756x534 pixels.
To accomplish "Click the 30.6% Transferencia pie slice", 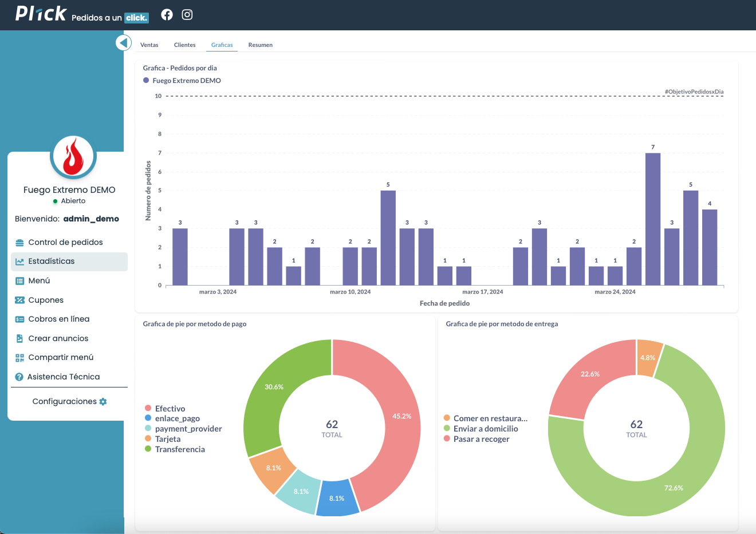I will (x=274, y=387).
